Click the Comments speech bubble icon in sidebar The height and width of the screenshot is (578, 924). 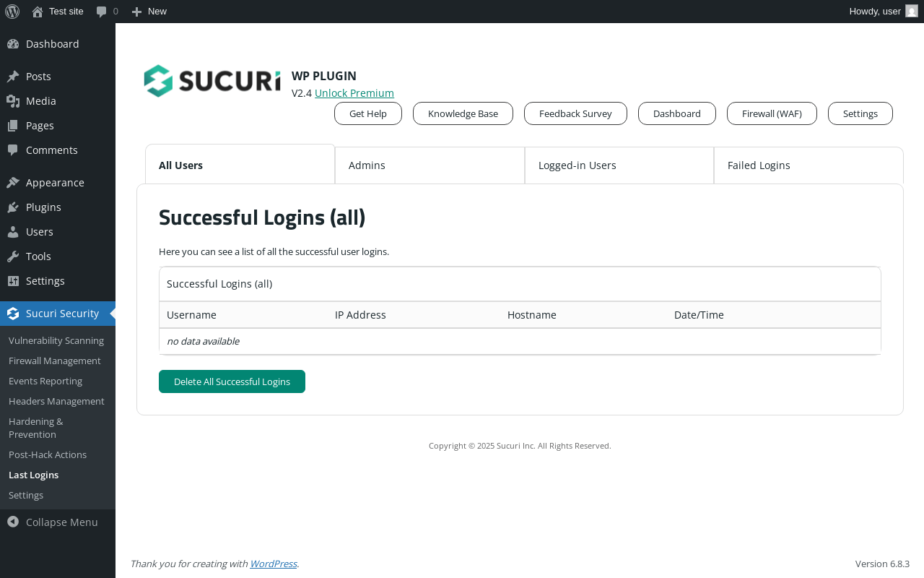(13, 150)
